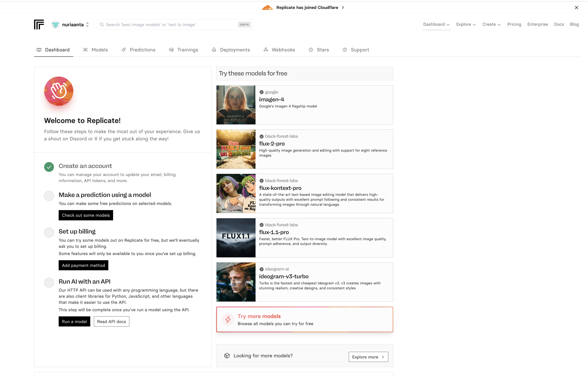Open the Pricing link
This screenshot has height=376, width=588.
(514, 24)
